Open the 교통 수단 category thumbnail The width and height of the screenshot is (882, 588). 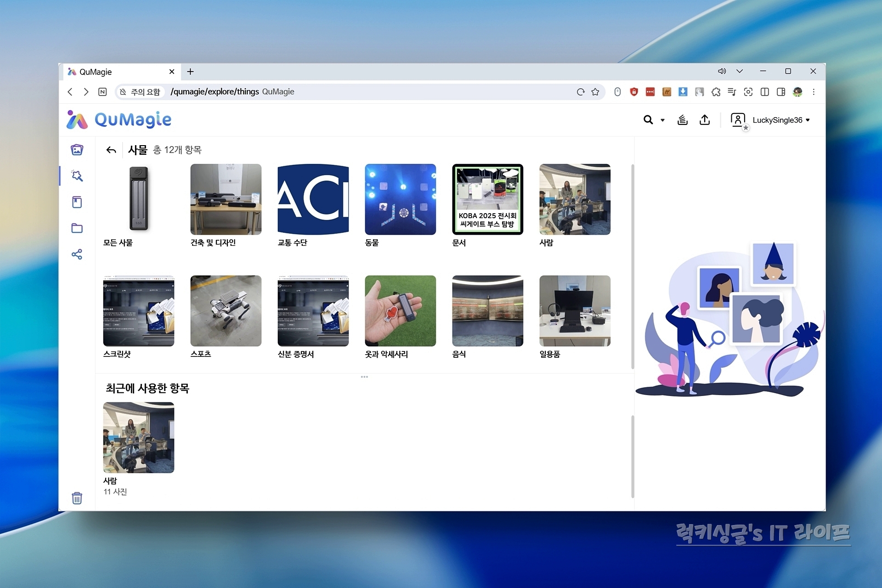pyautogui.click(x=313, y=199)
